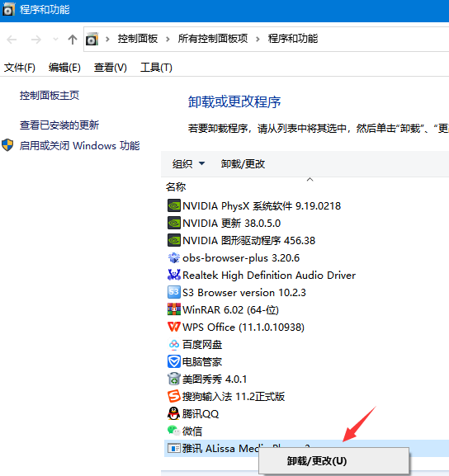Open 控制面板主页 link
The width and height of the screenshot is (449, 476).
point(50,96)
